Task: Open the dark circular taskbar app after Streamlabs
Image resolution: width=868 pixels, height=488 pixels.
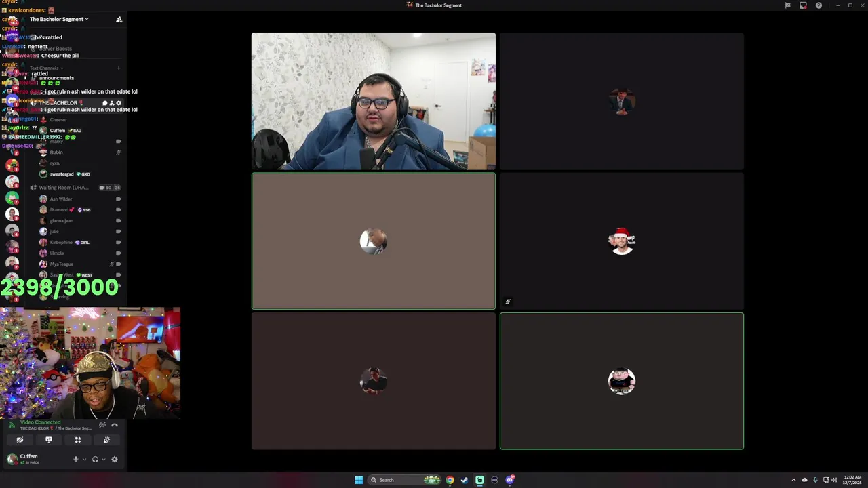Action: click(x=494, y=480)
